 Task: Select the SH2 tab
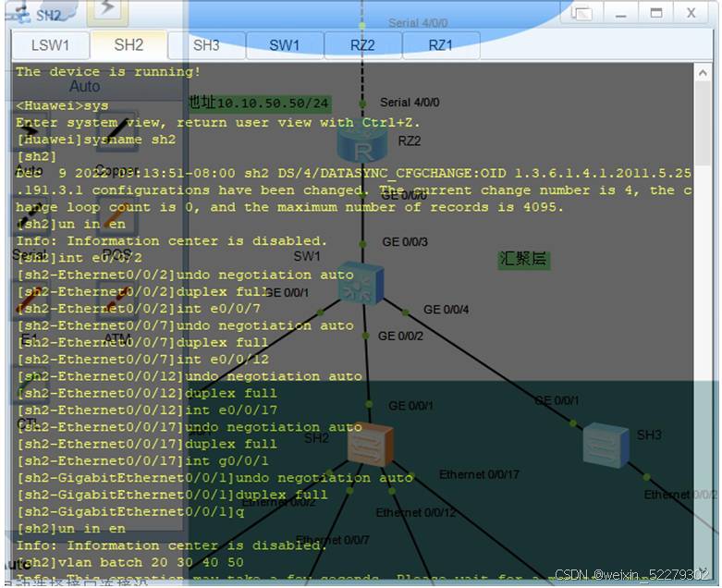coord(128,44)
